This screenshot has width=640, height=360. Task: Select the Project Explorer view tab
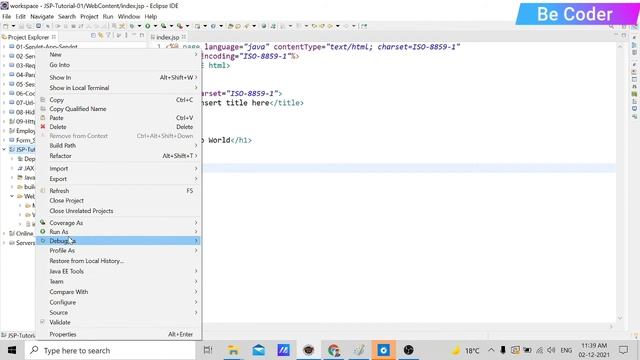tap(28, 37)
